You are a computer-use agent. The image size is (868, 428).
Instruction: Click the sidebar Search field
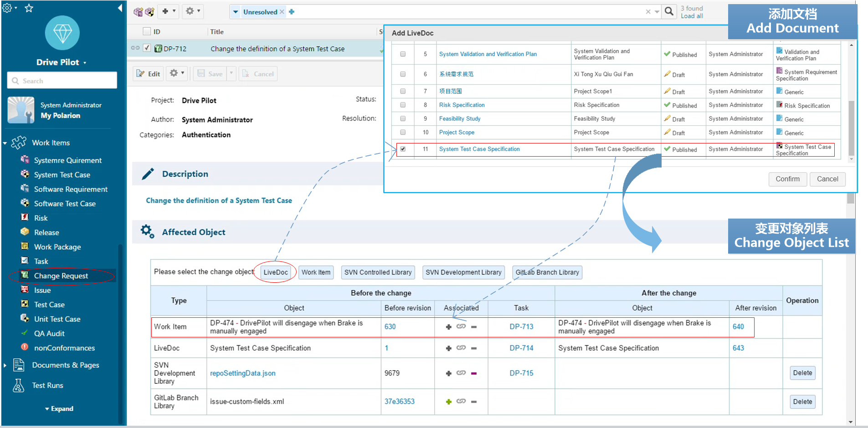pos(62,81)
